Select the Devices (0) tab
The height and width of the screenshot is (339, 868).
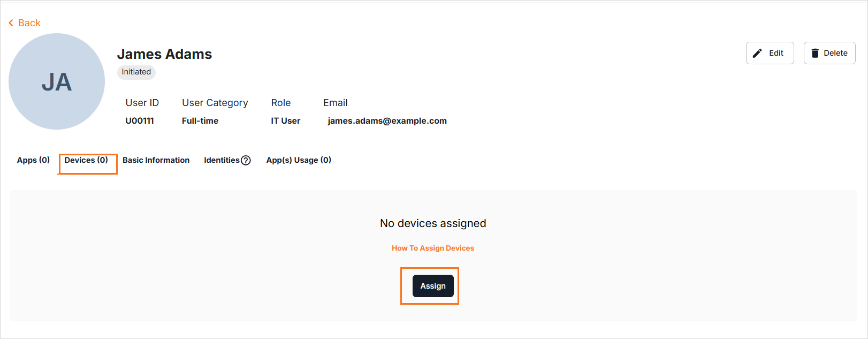[x=86, y=160]
